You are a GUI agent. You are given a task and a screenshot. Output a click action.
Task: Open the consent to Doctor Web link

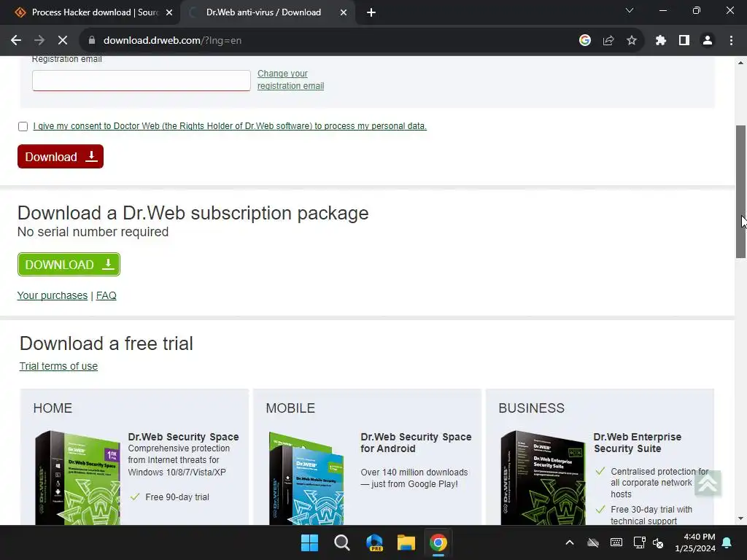pyautogui.click(x=230, y=125)
